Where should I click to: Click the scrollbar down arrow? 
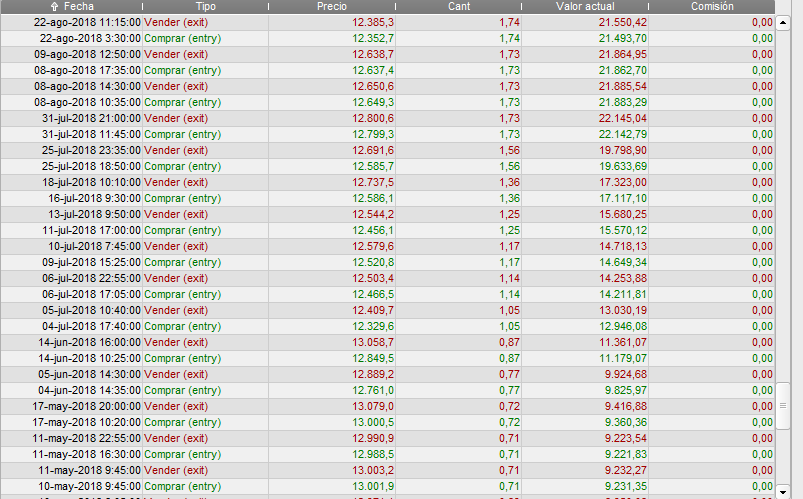pyautogui.click(x=783, y=492)
